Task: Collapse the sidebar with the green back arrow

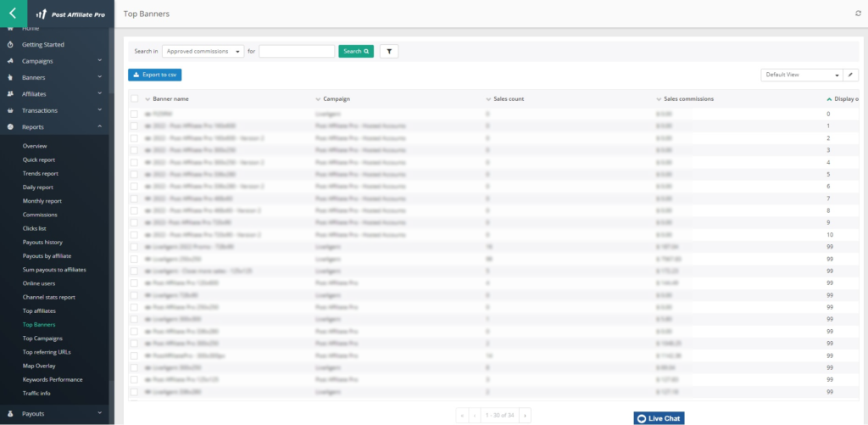Action: (x=13, y=14)
